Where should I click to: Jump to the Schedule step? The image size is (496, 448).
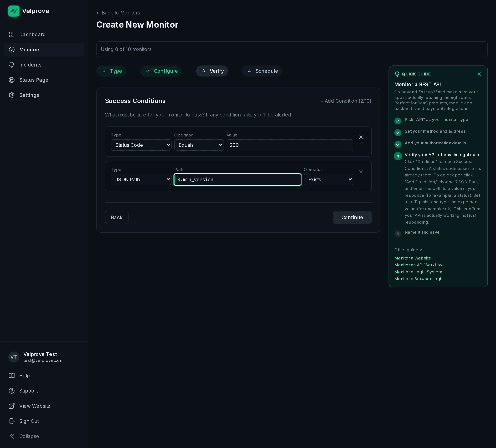(x=262, y=71)
